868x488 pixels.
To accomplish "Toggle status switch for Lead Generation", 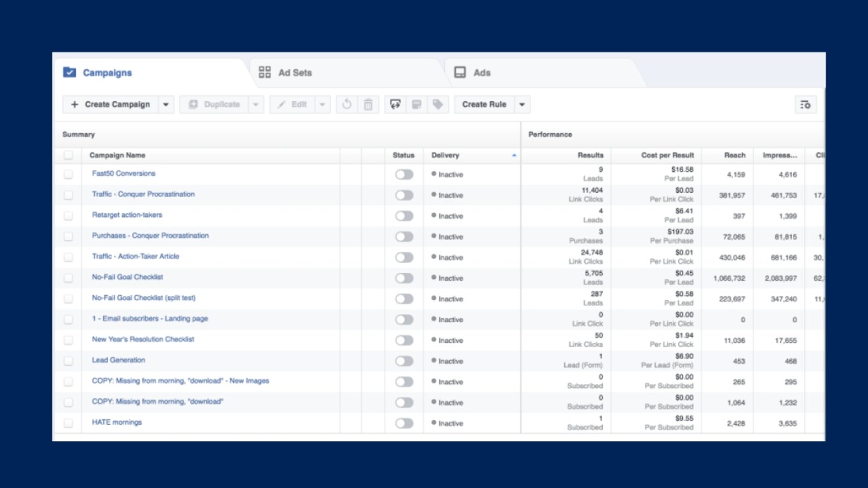I will point(404,361).
